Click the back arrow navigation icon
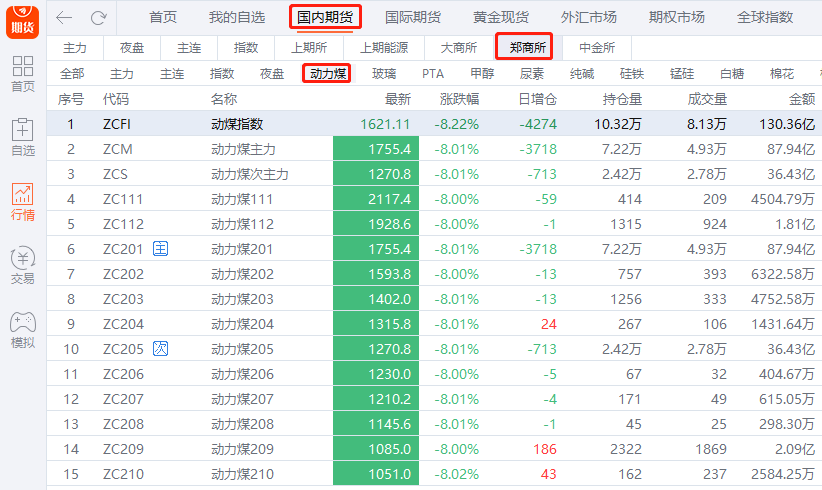Viewport: 822px width, 490px height. point(65,18)
